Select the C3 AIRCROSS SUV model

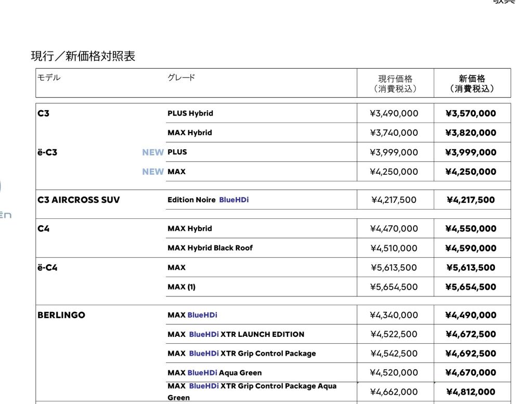79,200
